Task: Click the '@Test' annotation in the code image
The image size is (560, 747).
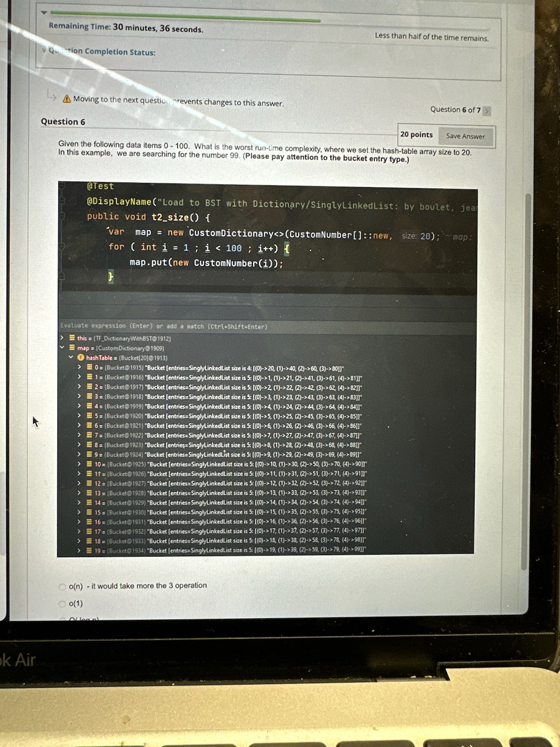Action: [100, 186]
